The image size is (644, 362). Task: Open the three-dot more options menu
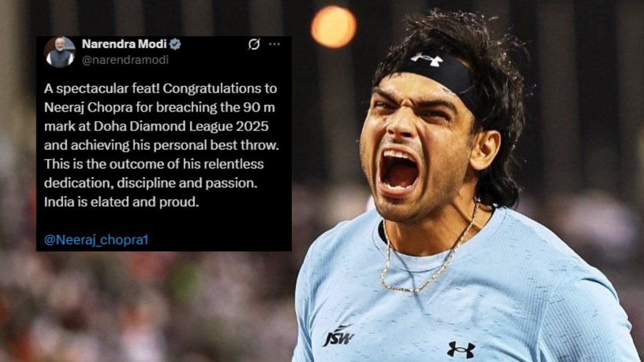click(x=274, y=45)
